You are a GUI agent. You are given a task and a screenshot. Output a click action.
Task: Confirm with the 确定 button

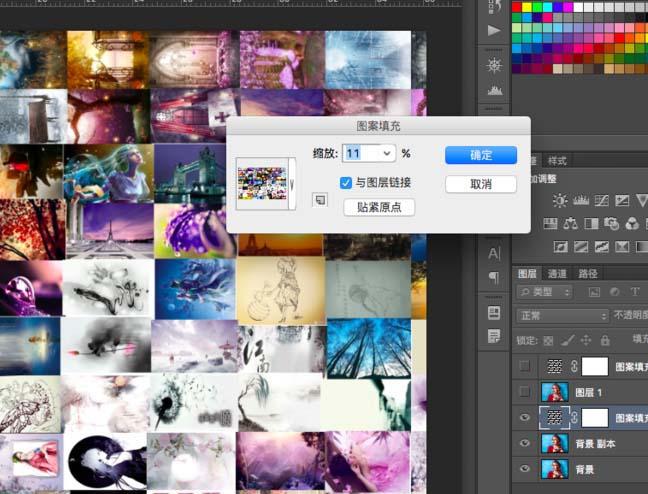[x=481, y=155]
